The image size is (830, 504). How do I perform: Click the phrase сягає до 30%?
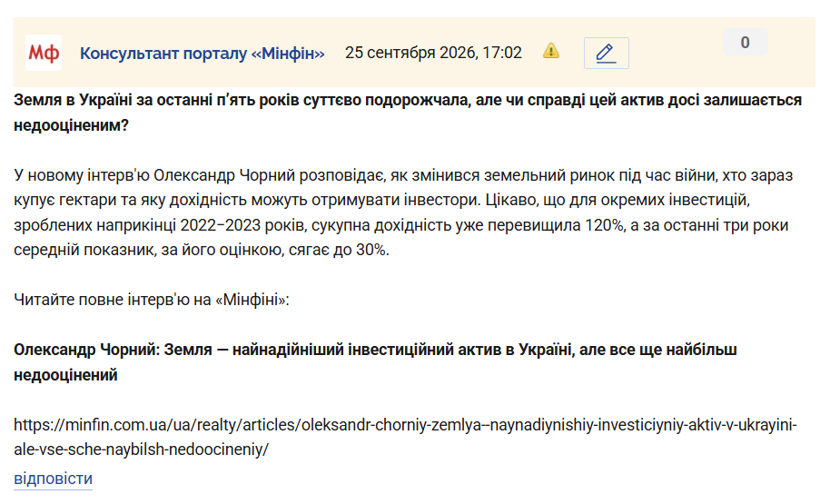point(339,250)
